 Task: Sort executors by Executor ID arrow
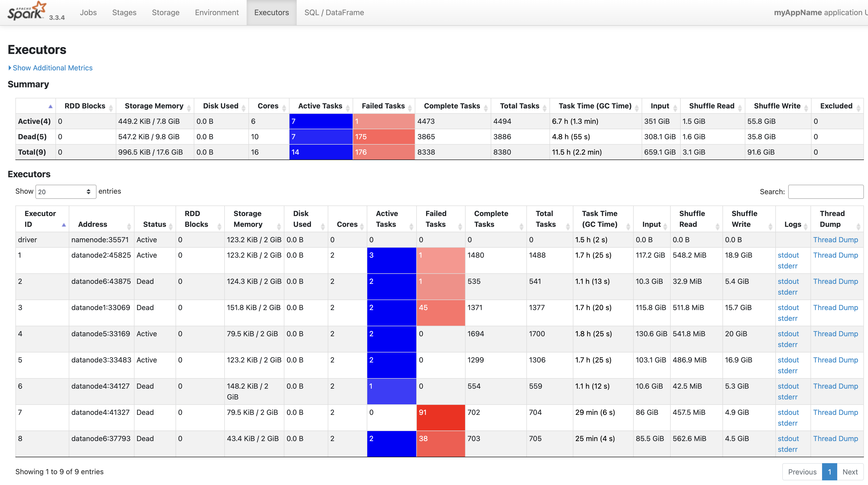(64, 225)
